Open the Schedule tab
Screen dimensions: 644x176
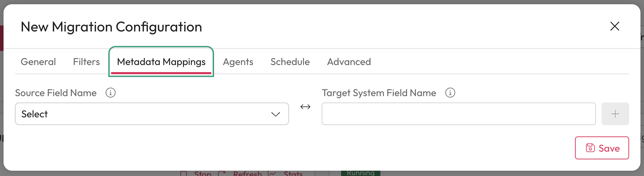[x=290, y=62]
